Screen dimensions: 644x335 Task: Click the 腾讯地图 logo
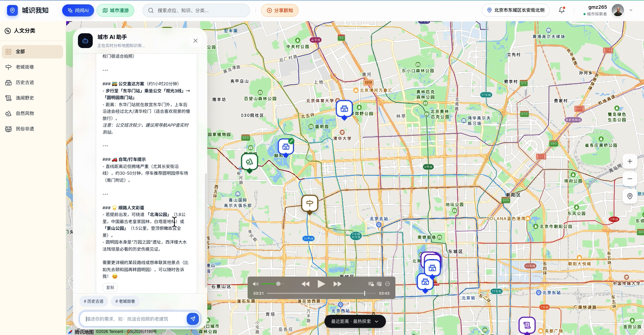pyautogui.click(x=81, y=332)
